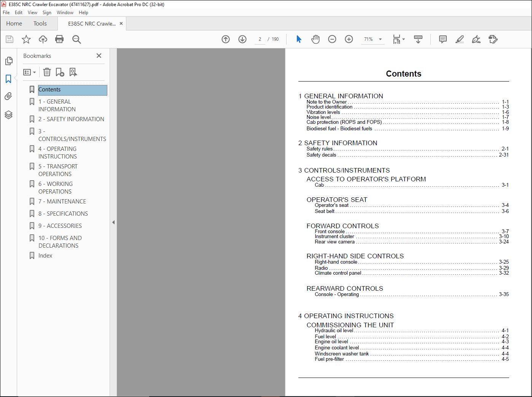Go to next page arrow
This screenshot has height=397, width=532.
[242, 39]
